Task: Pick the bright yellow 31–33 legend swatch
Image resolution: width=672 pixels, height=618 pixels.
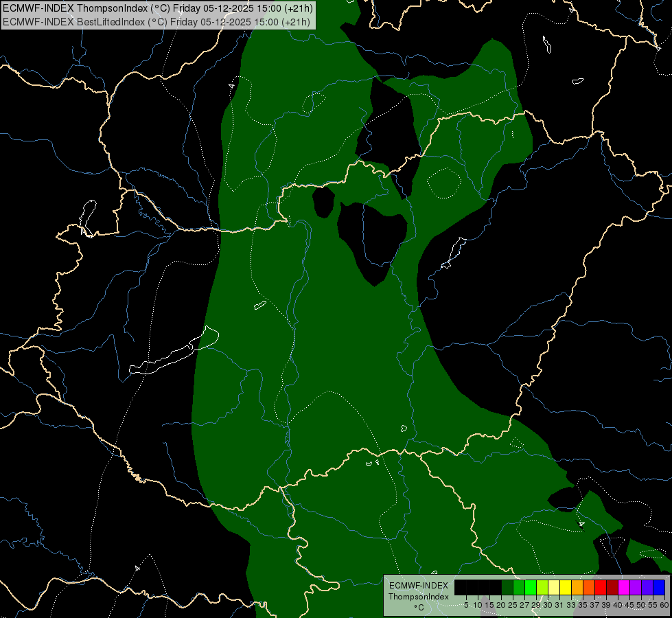Action: point(566,587)
